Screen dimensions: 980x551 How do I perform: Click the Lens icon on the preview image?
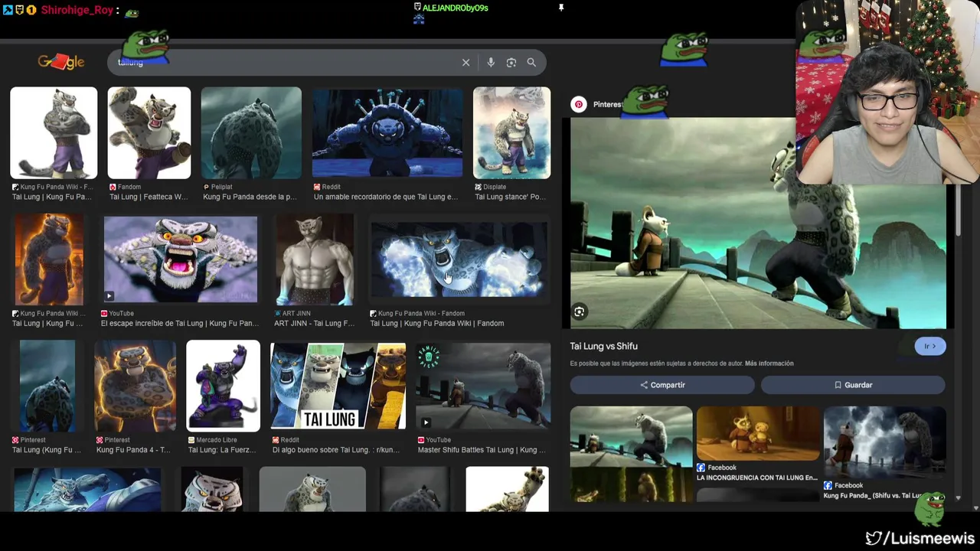pos(580,311)
